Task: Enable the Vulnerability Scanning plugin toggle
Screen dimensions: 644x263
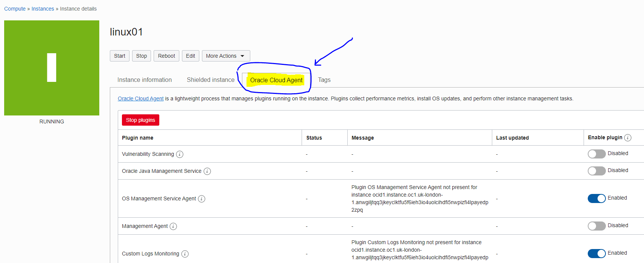Action: [596, 154]
